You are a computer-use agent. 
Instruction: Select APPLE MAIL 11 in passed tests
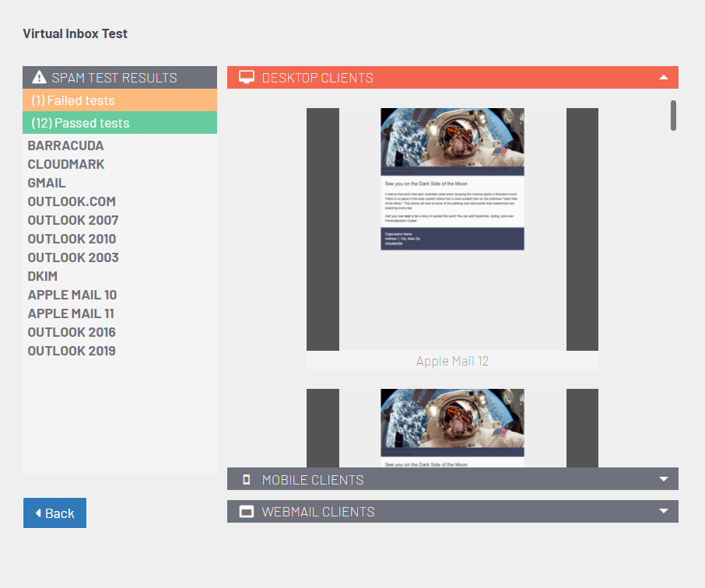[71, 313]
